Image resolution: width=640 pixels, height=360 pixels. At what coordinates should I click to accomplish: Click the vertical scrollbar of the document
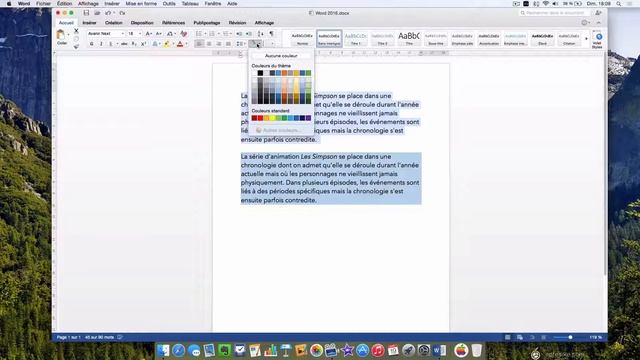pos(605,163)
